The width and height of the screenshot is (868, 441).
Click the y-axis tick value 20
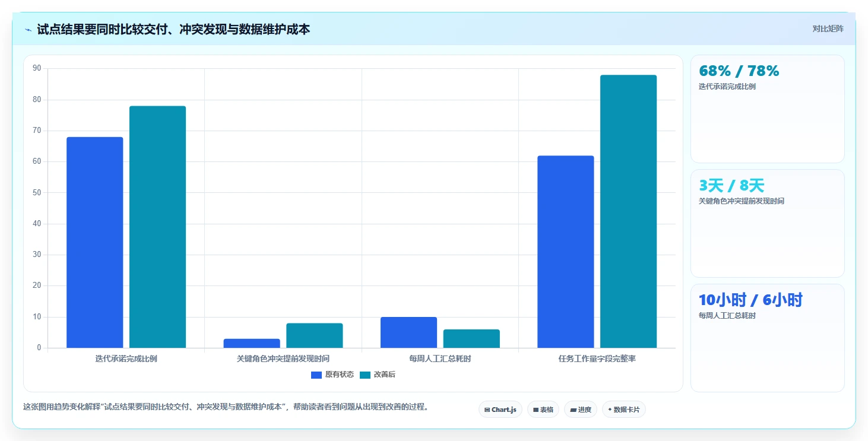[x=37, y=285]
